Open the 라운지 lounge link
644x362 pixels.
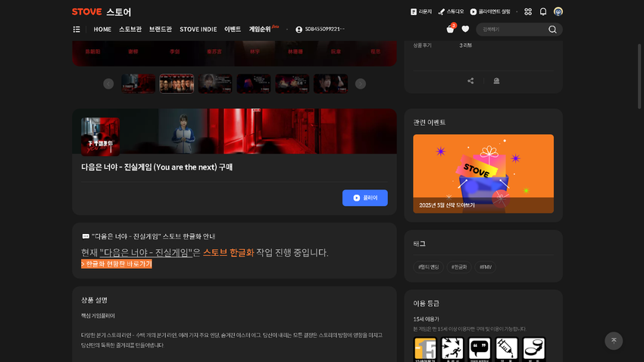(421, 12)
